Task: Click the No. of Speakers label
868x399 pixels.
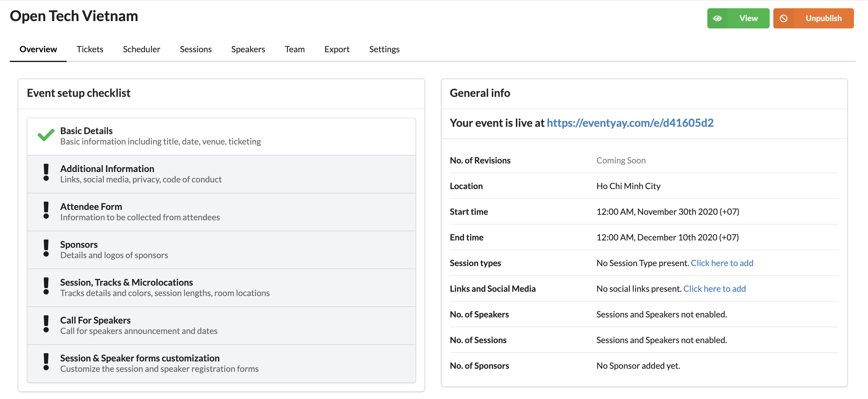Action: [x=479, y=314]
